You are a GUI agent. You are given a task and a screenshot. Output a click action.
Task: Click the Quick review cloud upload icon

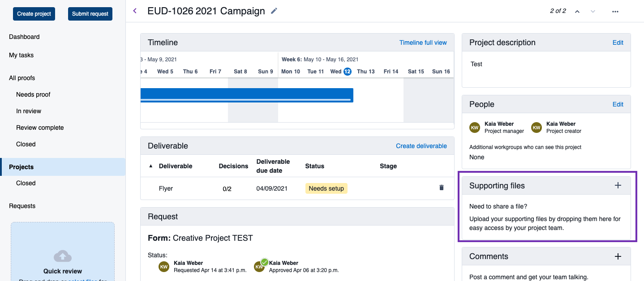[63, 256]
